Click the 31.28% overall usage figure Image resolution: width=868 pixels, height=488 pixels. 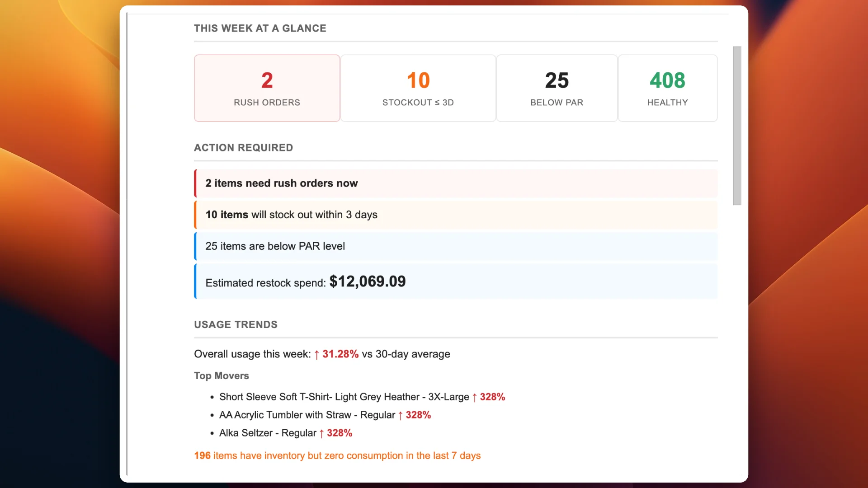340,354
